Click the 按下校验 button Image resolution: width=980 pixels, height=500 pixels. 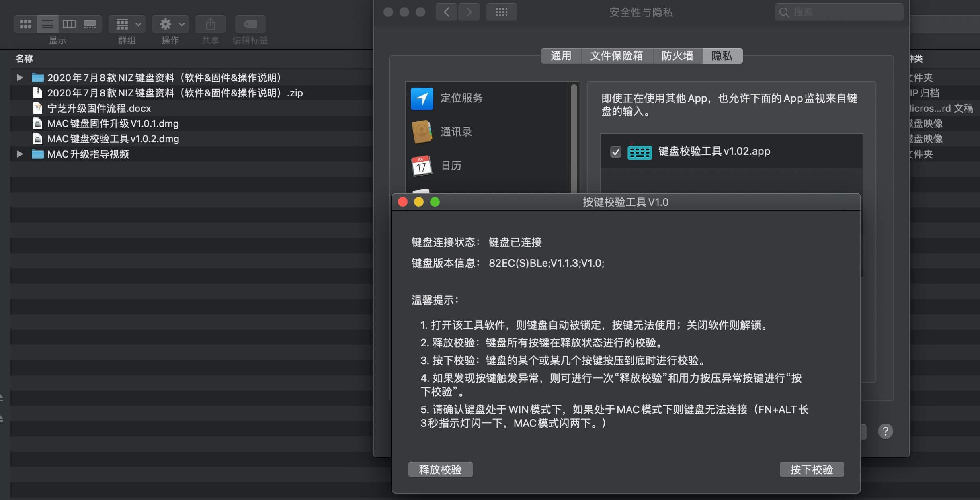(x=812, y=469)
